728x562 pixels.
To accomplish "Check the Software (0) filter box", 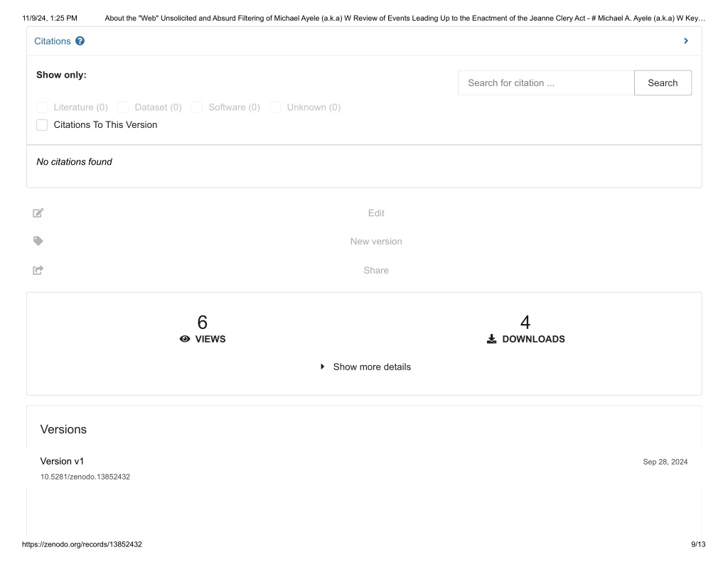I will (196, 108).
